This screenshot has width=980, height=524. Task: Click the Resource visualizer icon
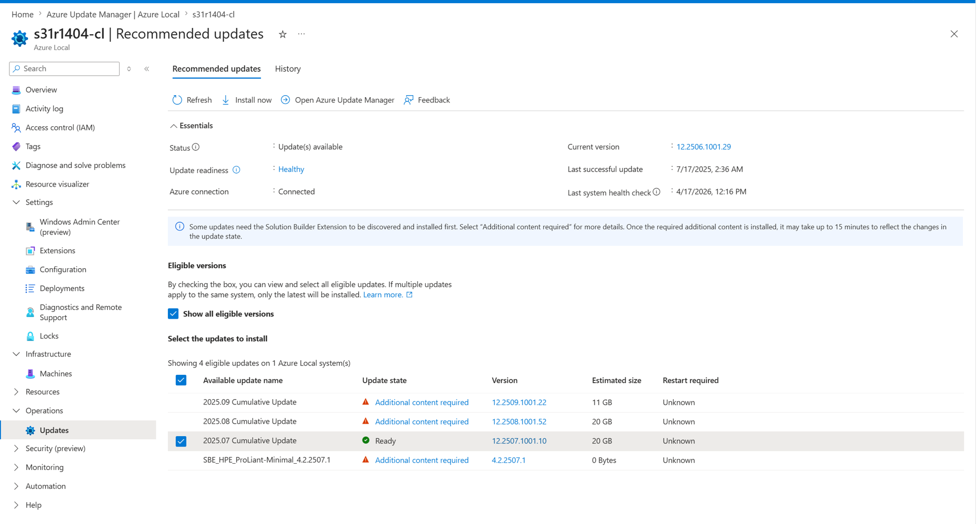tap(16, 184)
